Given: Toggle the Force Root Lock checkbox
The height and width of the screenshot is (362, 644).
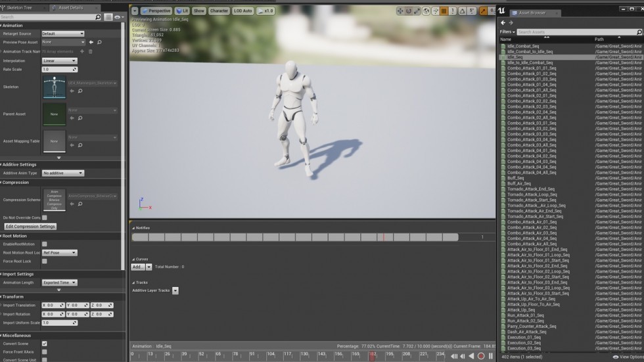Looking at the screenshot, I should pos(45,261).
